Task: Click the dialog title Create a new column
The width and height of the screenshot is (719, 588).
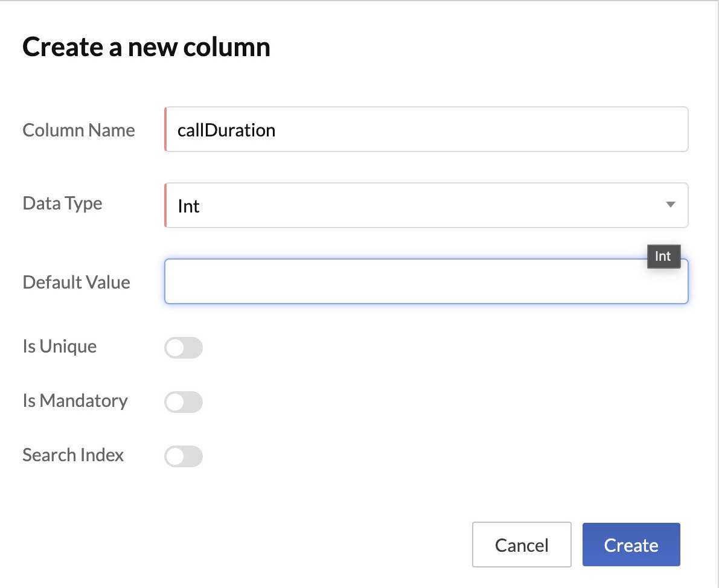Action: (x=146, y=46)
